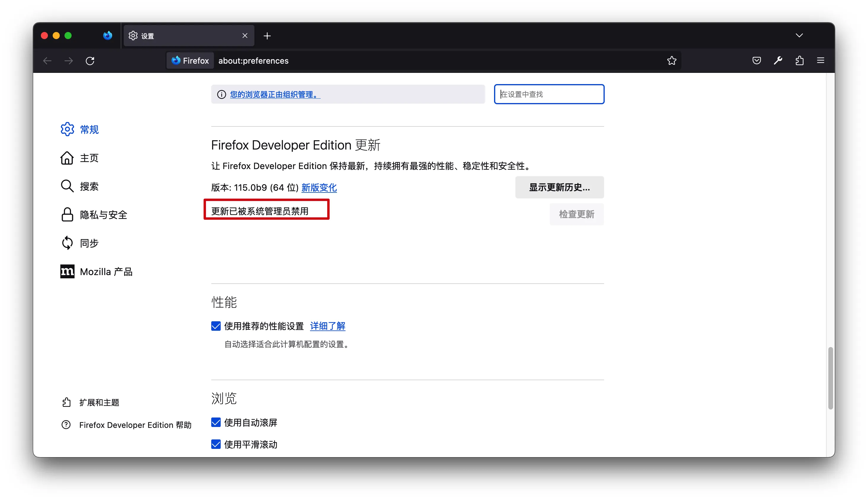Toggle 使用平滑滚动 checkbox
Screen dimensions: 868x501
pyautogui.click(x=216, y=444)
